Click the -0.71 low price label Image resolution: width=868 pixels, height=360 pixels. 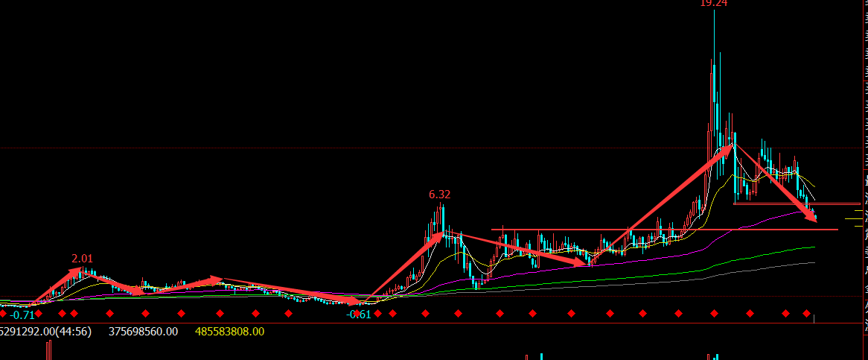coord(22,315)
